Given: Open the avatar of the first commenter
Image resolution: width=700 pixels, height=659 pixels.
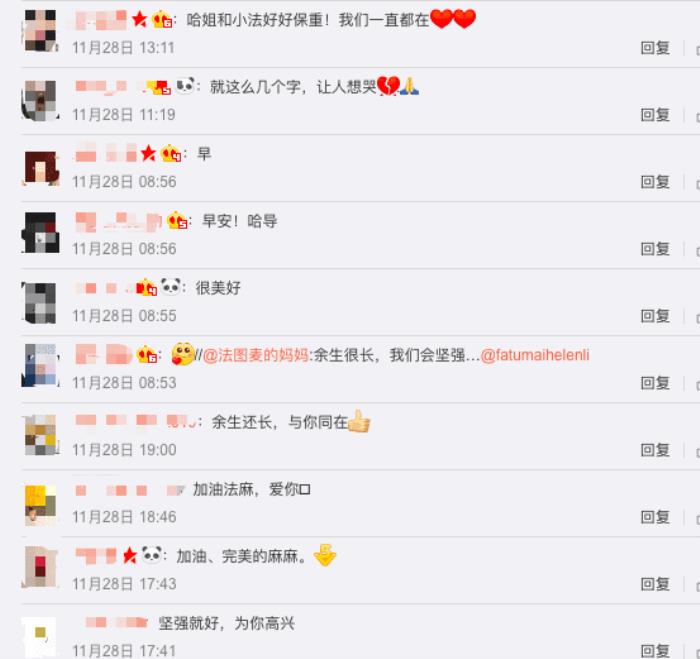Looking at the screenshot, I should (x=40, y=30).
